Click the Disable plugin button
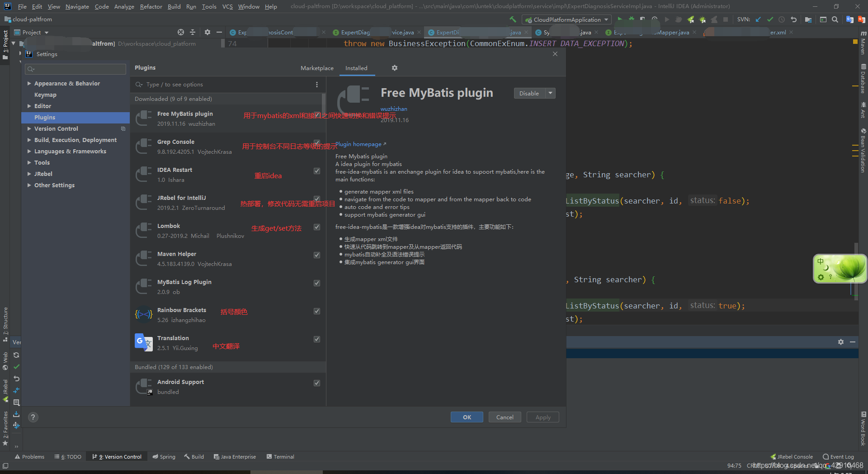Viewport: 868px width, 474px height. coord(529,93)
